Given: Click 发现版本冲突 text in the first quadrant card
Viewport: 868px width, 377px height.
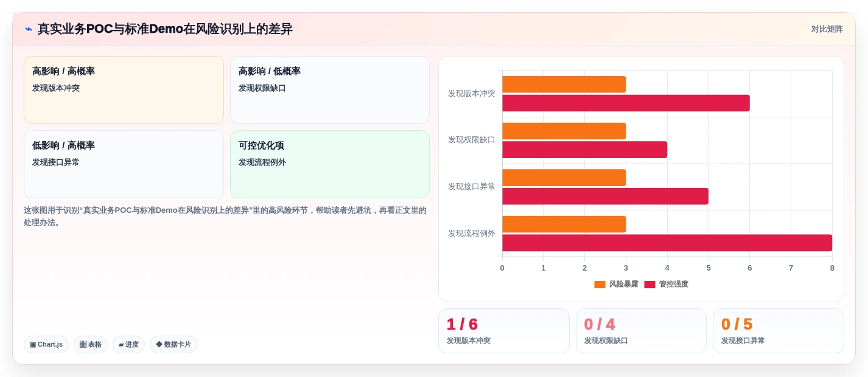Looking at the screenshot, I should point(56,88).
